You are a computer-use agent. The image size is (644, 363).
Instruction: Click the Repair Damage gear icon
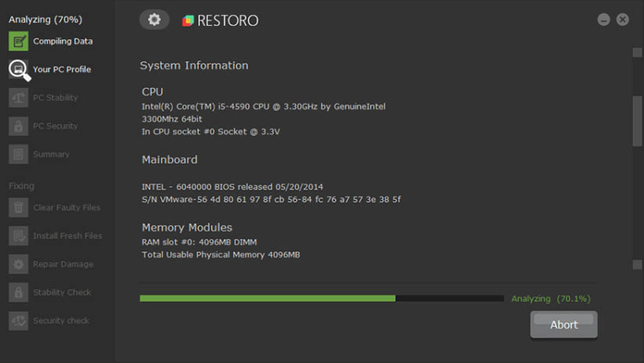[x=18, y=264]
